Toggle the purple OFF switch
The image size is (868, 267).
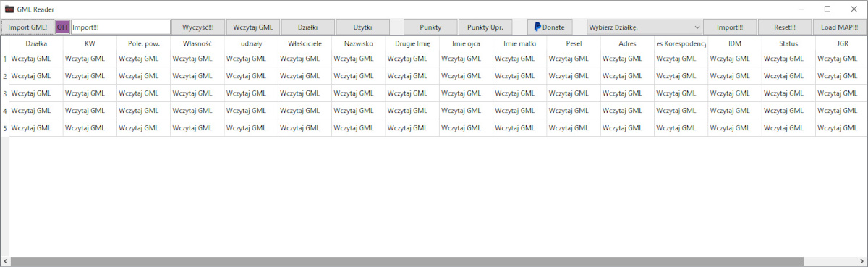coord(62,27)
